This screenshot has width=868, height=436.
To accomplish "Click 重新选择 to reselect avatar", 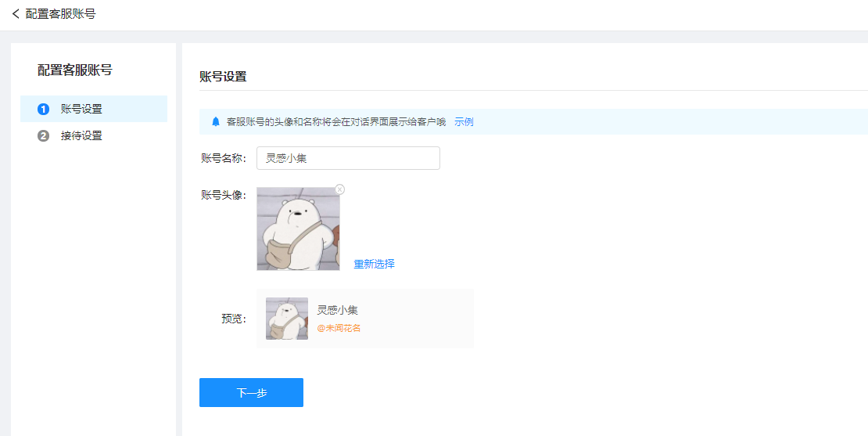I will (x=375, y=265).
